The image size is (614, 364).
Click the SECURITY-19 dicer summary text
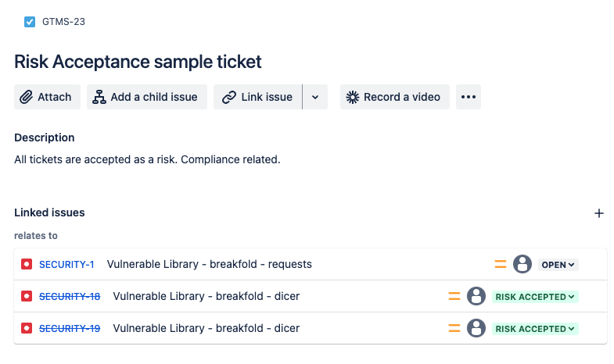[206, 328]
